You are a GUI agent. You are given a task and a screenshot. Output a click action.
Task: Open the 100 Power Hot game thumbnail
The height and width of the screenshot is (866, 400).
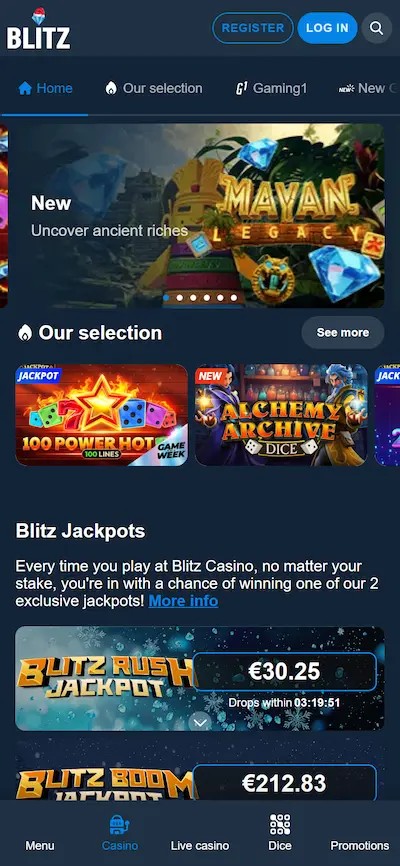(x=102, y=415)
